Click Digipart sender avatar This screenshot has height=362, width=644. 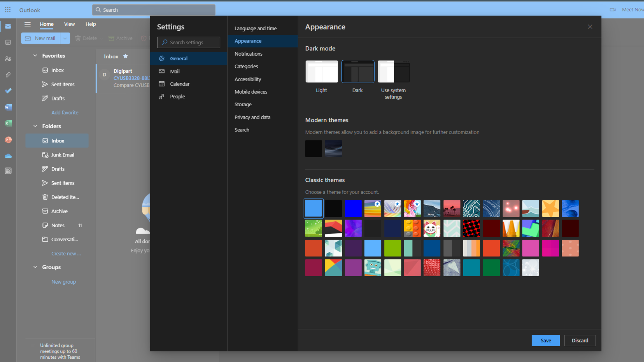pyautogui.click(x=104, y=75)
